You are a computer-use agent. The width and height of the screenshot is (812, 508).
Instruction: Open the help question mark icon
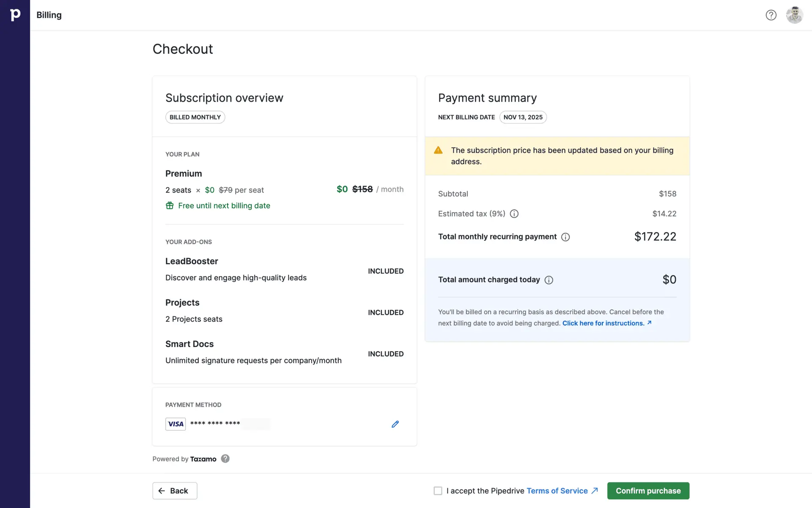pos(771,15)
